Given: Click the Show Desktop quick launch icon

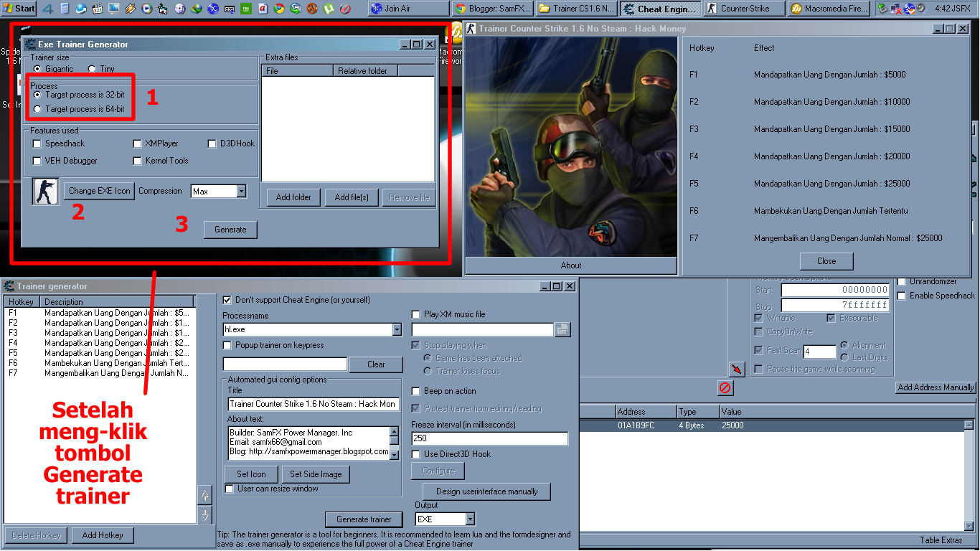Looking at the screenshot, I should tap(114, 9).
